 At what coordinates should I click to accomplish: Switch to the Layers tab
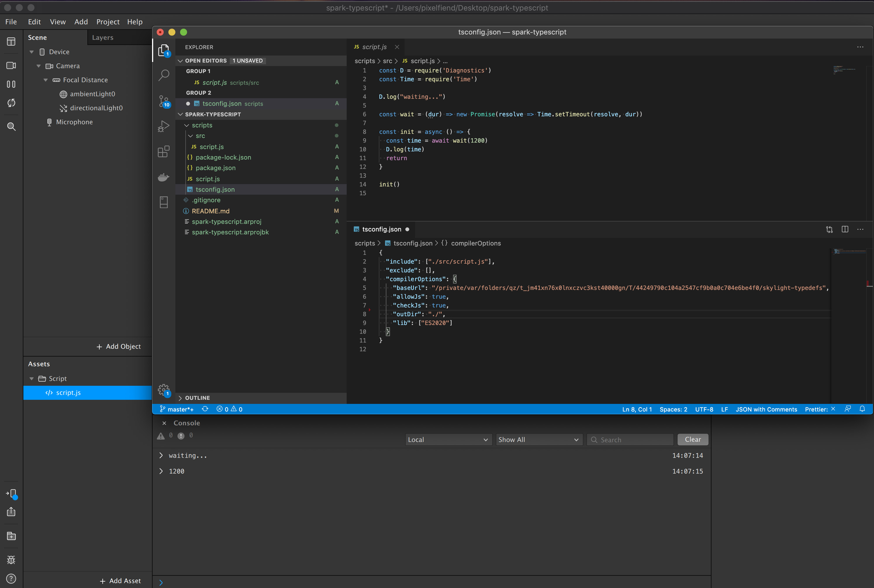[x=102, y=37]
